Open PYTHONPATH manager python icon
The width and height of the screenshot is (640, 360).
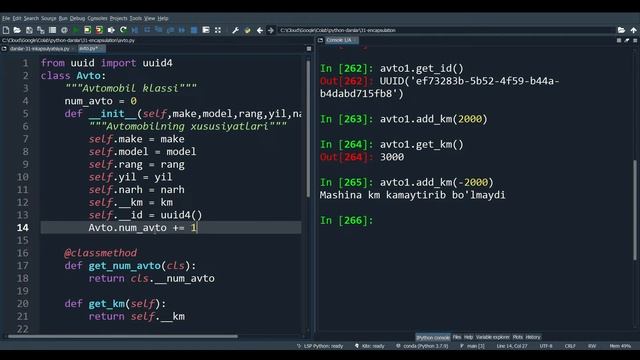click(x=247, y=30)
